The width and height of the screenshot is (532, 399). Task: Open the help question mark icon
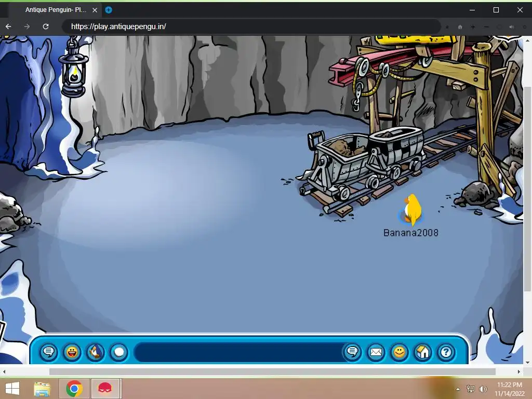point(446,352)
